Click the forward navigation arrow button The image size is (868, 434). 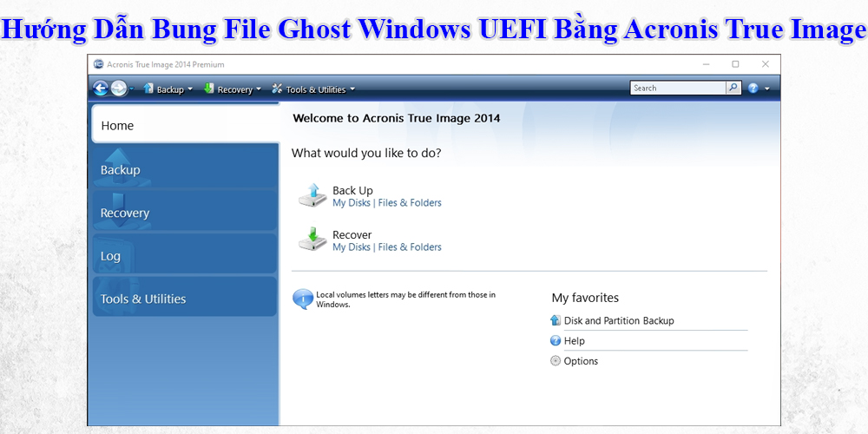[118, 88]
